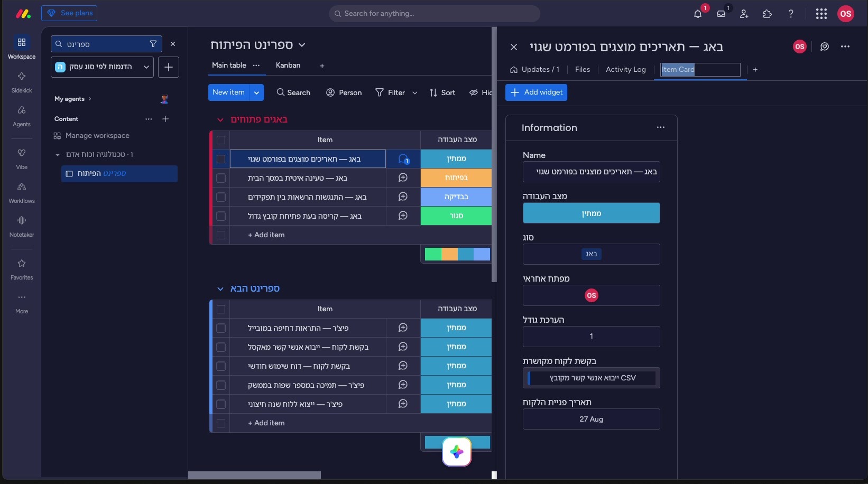
Task: Open updates bubble for the first bug row
Action: (403, 159)
